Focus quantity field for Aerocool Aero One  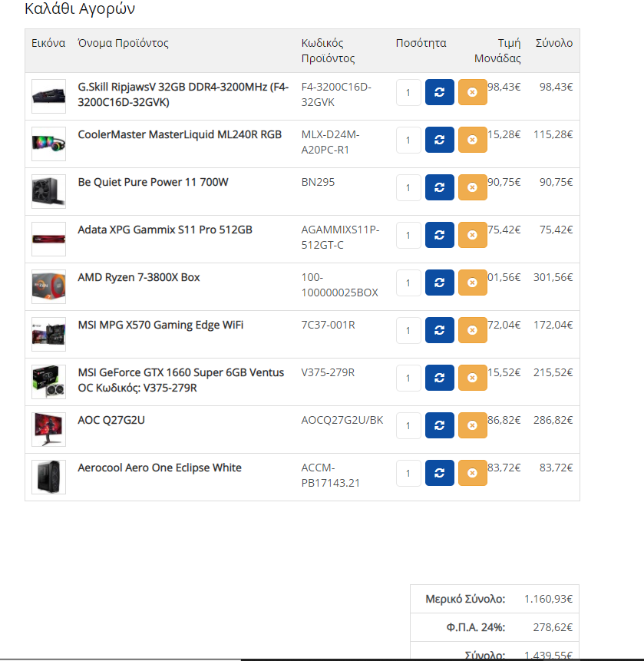[x=408, y=474]
